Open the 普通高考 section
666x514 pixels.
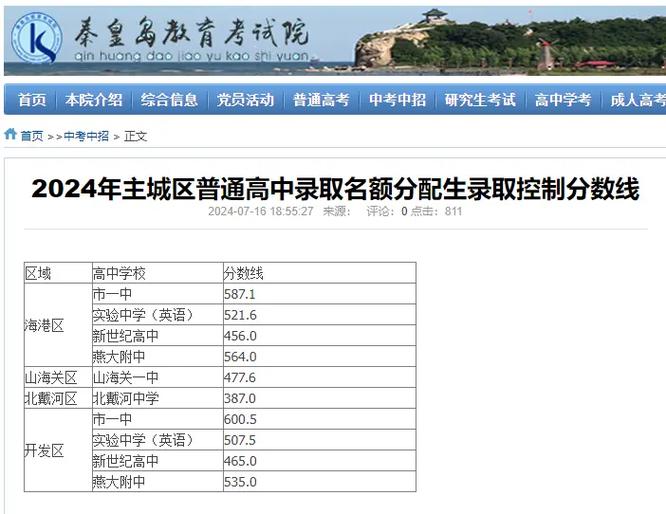[x=321, y=100]
